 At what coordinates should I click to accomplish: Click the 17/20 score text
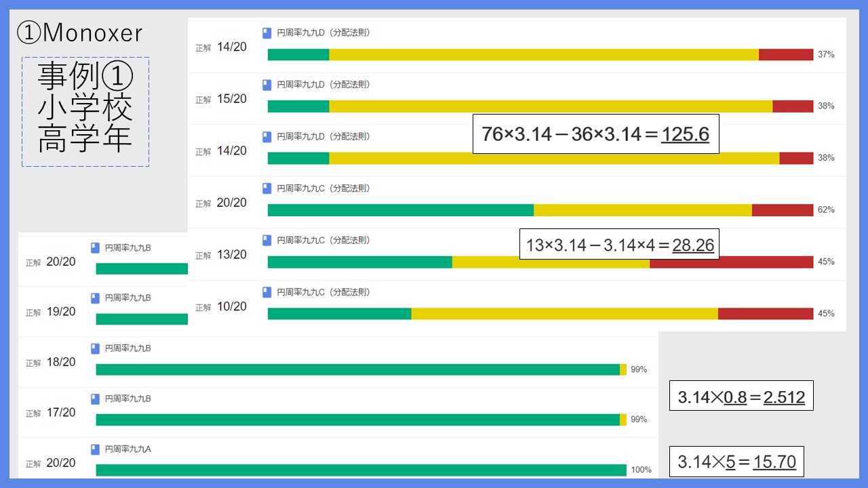coord(61,412)
